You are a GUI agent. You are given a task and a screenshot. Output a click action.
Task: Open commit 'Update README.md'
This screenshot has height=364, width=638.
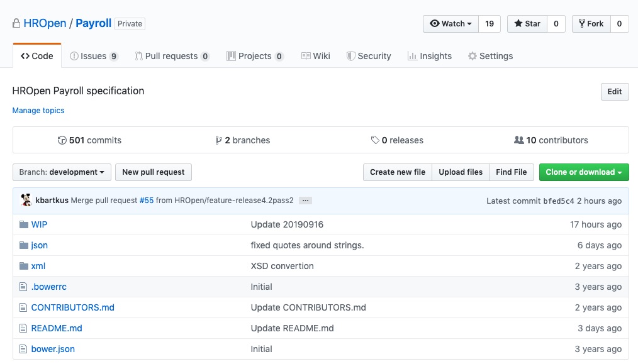point(292,328)
